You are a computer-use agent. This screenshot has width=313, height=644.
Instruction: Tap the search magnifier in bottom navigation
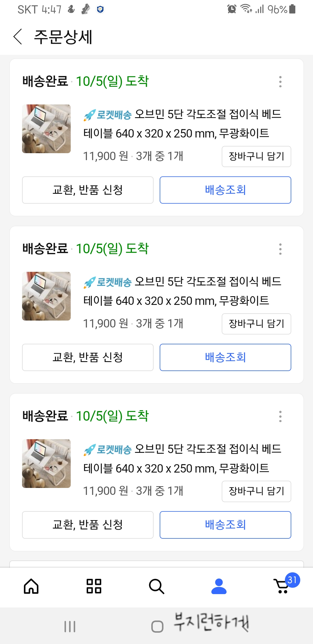tap(156, 586)
